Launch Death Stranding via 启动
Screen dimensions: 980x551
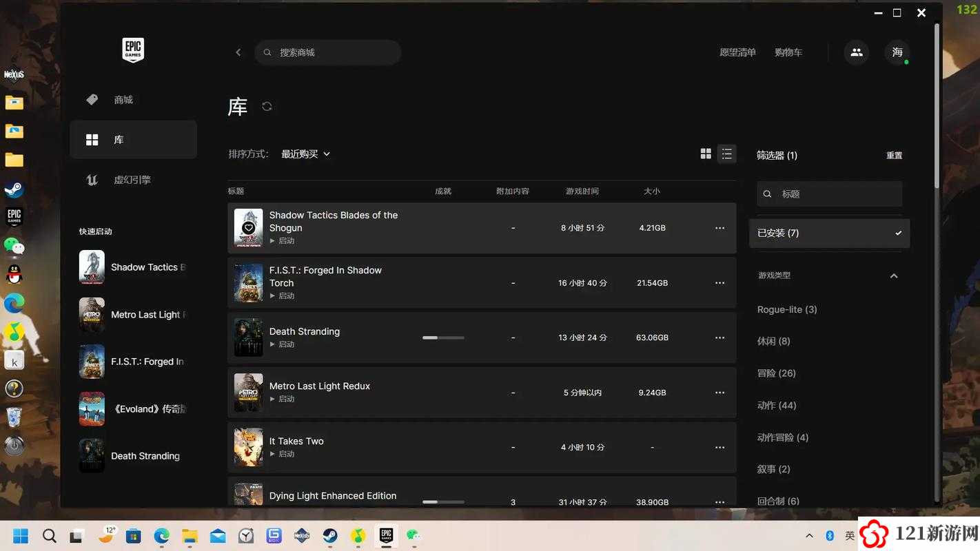pos(282,344)
